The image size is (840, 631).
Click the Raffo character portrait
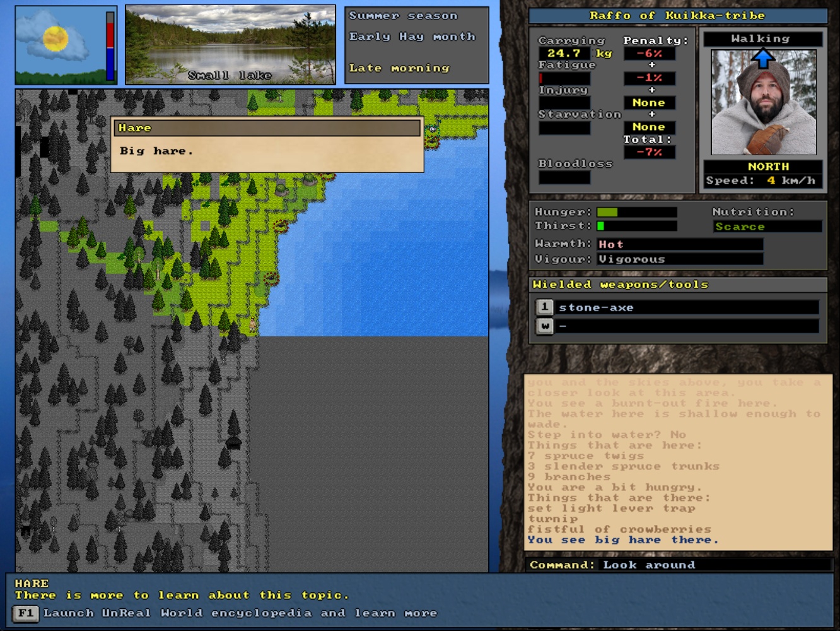(x=764, y=102)
